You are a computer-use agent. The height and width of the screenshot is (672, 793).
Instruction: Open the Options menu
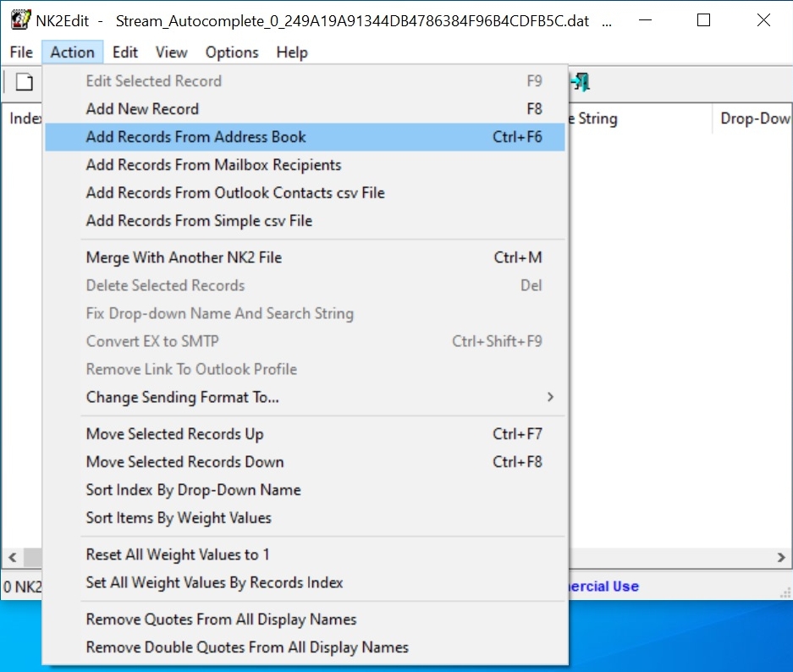coord(231,52)
